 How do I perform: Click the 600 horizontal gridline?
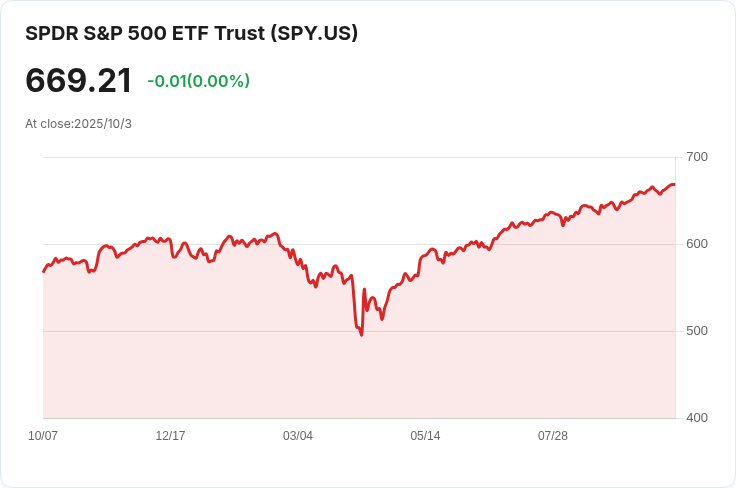point(359,244)
